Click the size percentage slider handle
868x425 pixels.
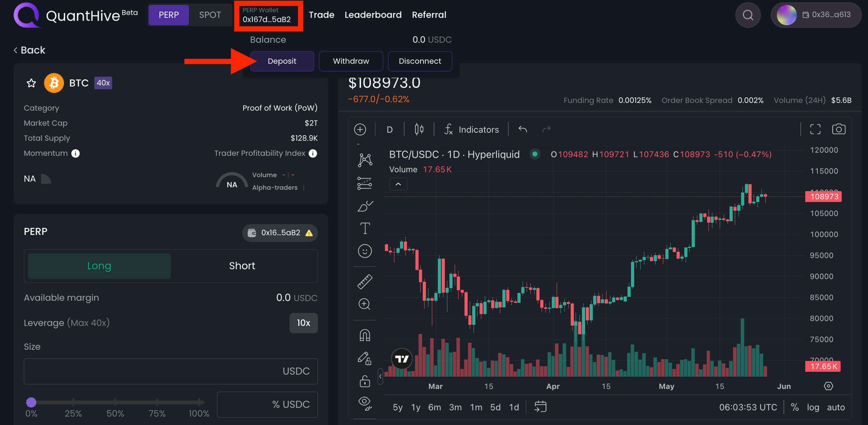(31, 402)
